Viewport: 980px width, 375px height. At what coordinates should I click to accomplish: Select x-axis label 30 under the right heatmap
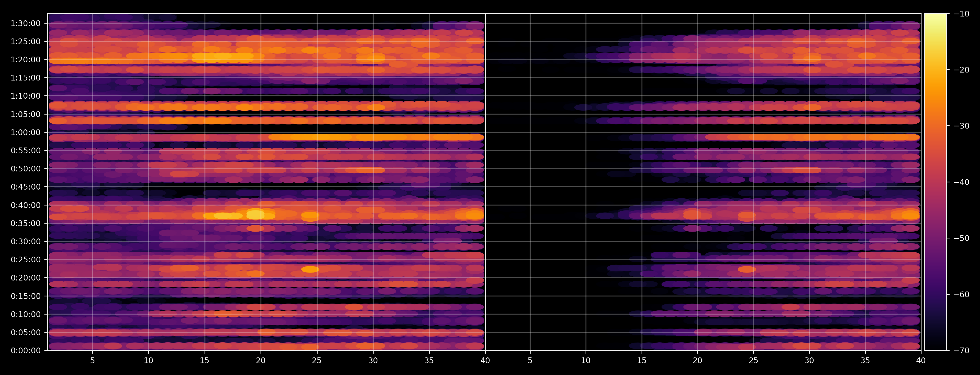pyautogui.click(x=809, y=360)
